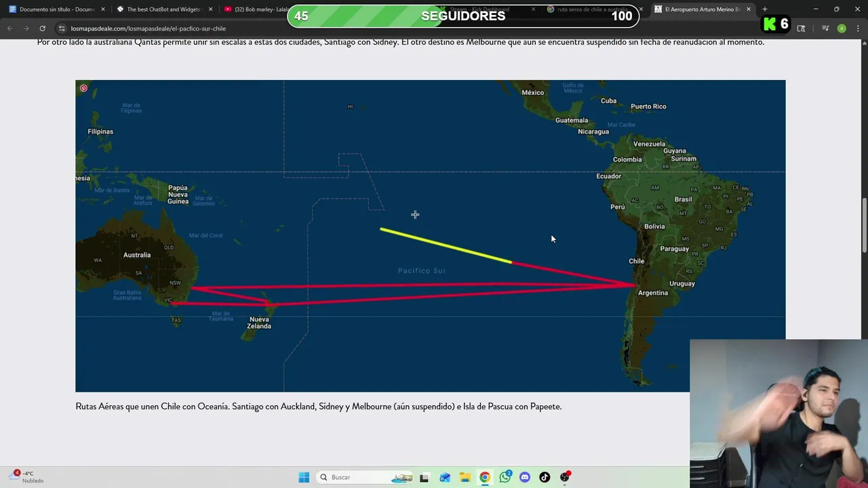Close the El Aeropuerto Arturo Merino tab
This screenshot has height=488, width=868.
(x=749, y=9)
